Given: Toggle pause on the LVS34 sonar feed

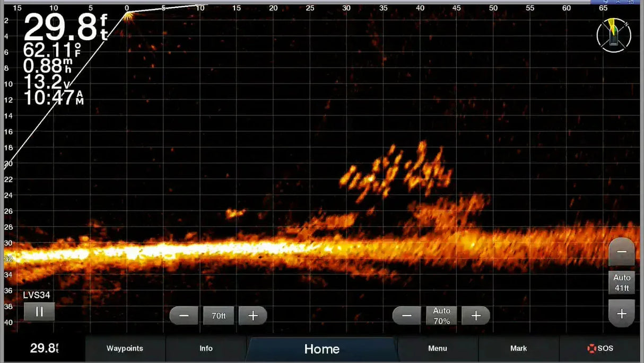Looking at the screenshot, I should click(x=39, y=312).
